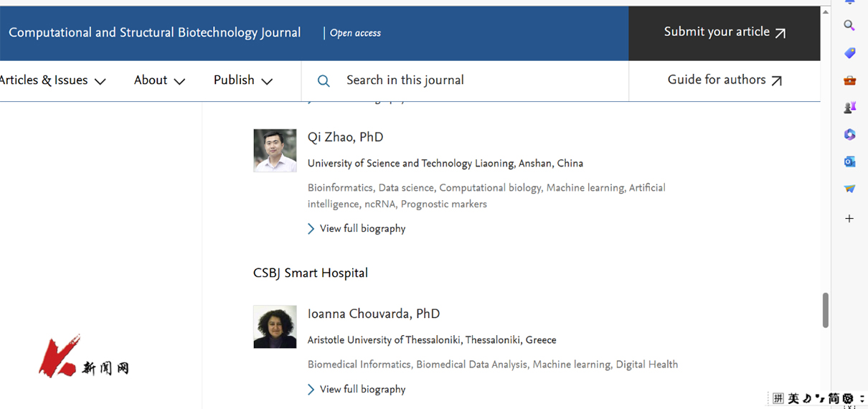
Task: Expand the About dropdown menu
Action: pyautogui.click(x=159, y=80)
